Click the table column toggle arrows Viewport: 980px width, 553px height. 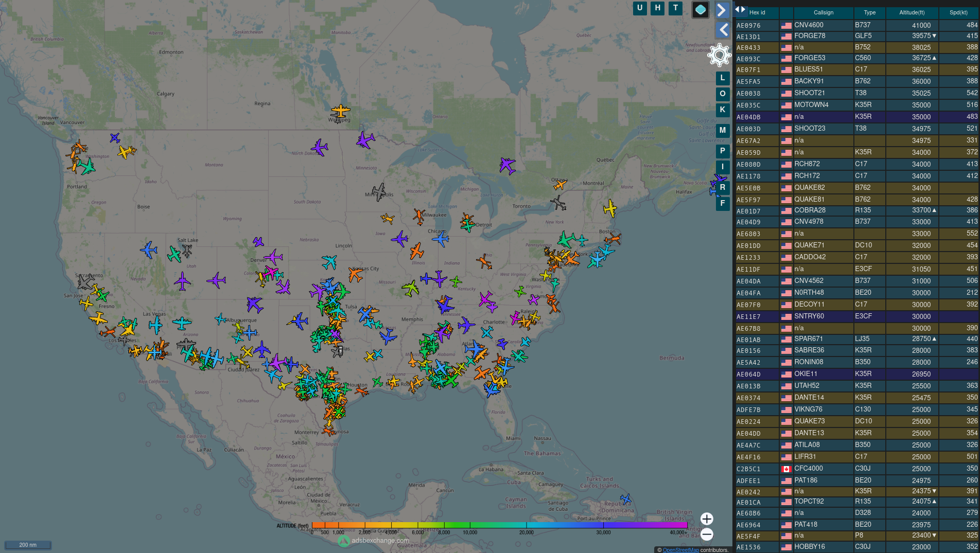pos(740,9)
